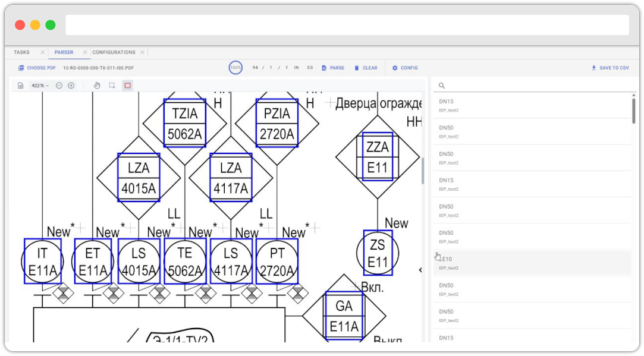Click the Choose PDF button
644x356 pixels.
(x=37, y=68)
